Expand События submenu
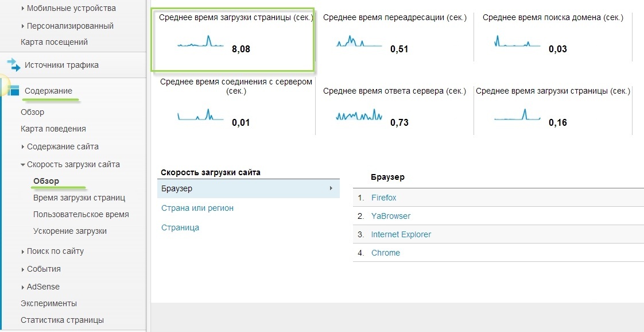The image size is (644, 332). coord(23,269)
